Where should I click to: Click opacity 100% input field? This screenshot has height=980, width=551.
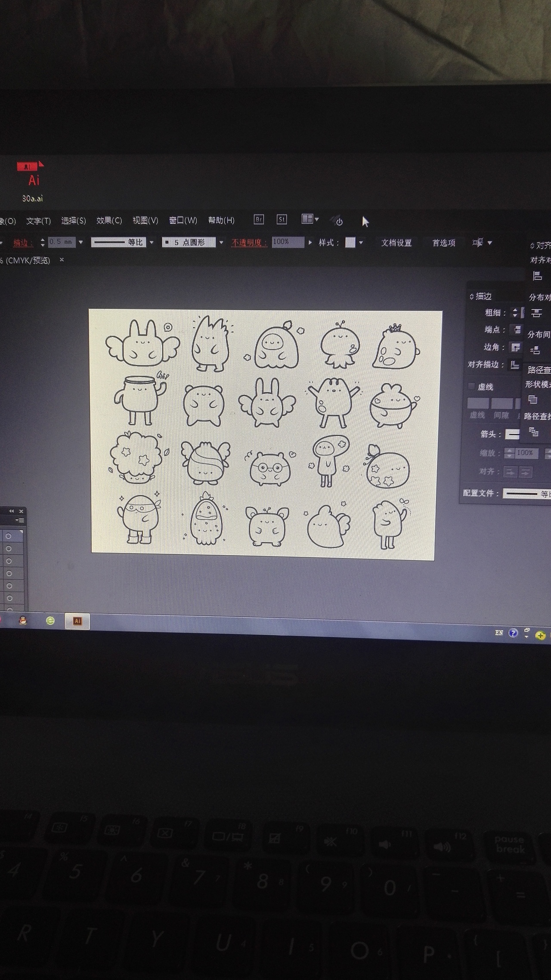288,242
